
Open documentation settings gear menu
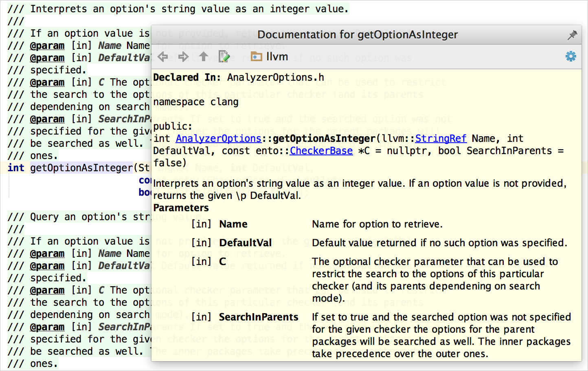tap(571, 56)
